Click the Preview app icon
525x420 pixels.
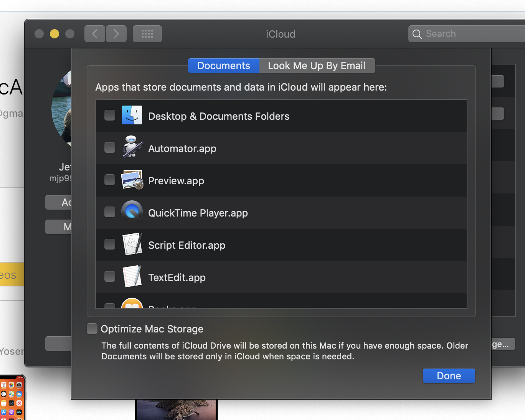pyautogui.click(x=132, y=180)
